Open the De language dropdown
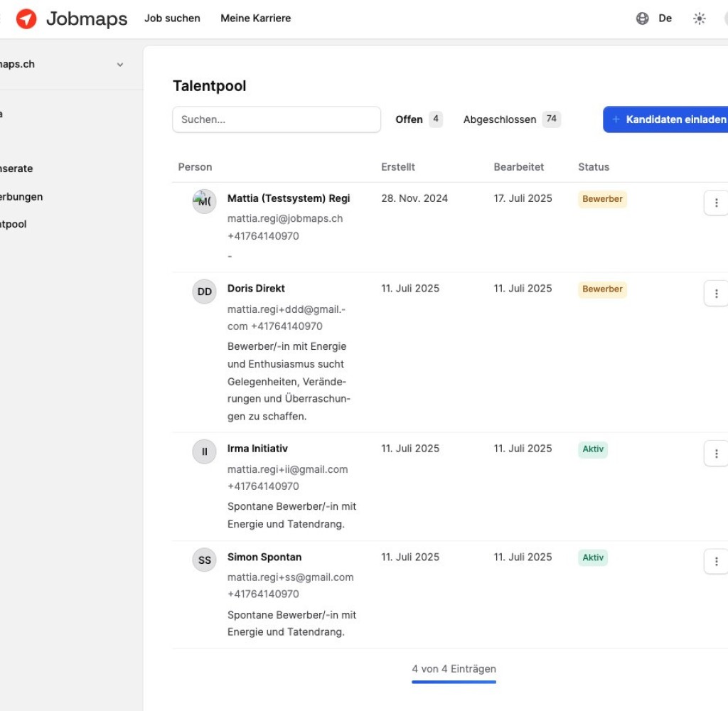The width and height of the screenshot is (728, 711). 665,18
